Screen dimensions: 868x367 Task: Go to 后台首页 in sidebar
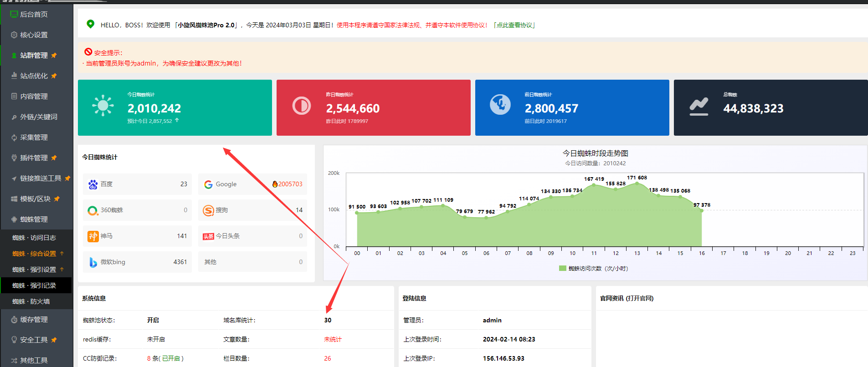pos(34,15)
